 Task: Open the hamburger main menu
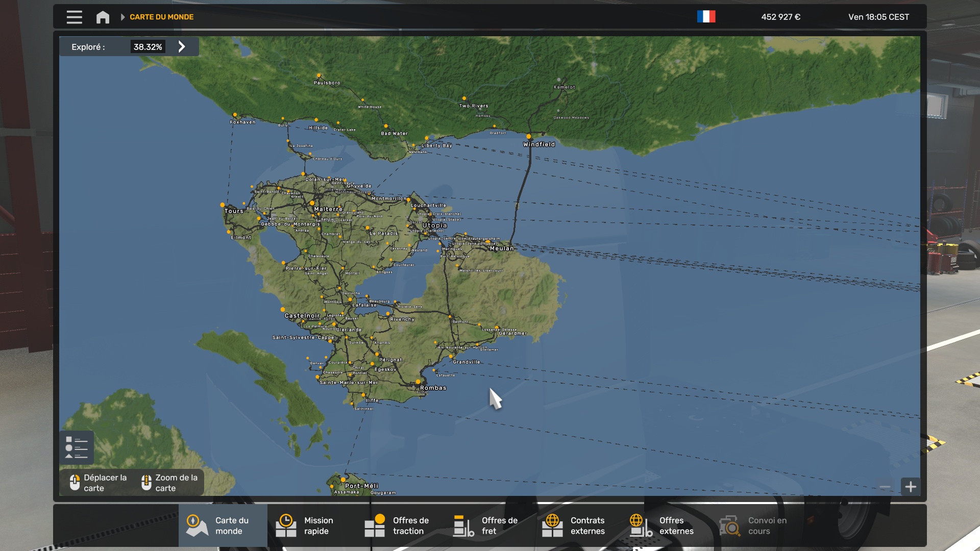tap(74, 17)
